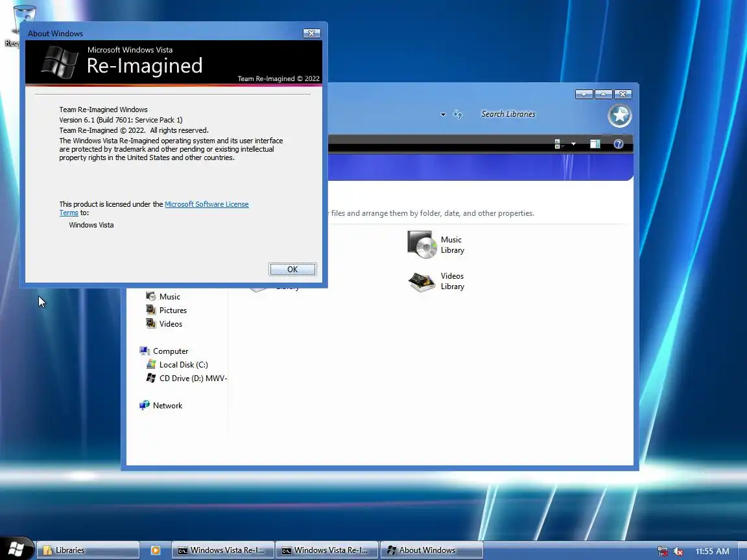
Task: Select Videos in the navigation pane
Action: point(164,324)
